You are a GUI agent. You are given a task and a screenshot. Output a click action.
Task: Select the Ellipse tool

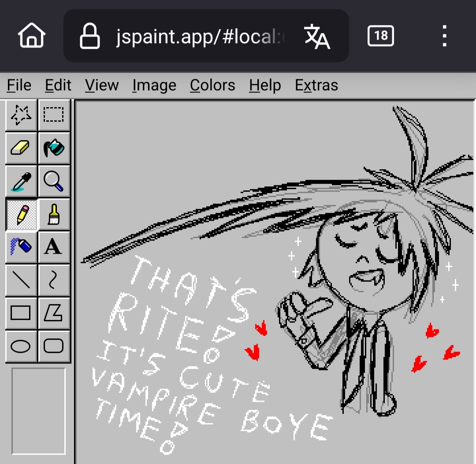coord(21,347)
